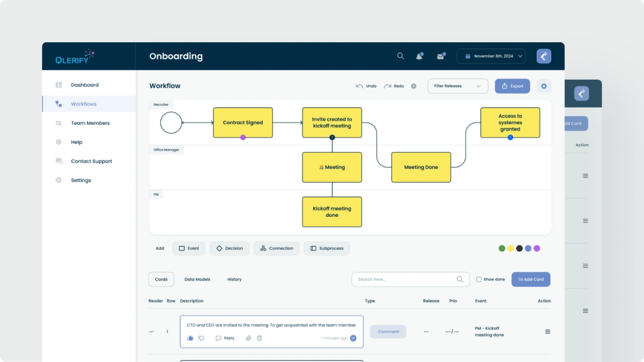Select the Kickoff meeting done workflow card
Screen dimensions: 644x362
(332, 212)
